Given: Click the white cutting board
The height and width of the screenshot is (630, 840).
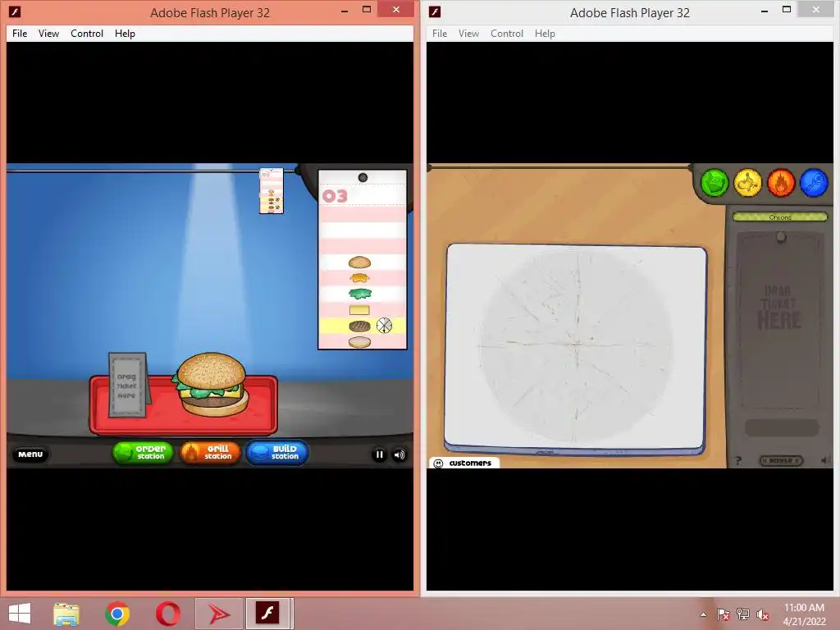Looking at the screenshot, I should click(576, 348).
